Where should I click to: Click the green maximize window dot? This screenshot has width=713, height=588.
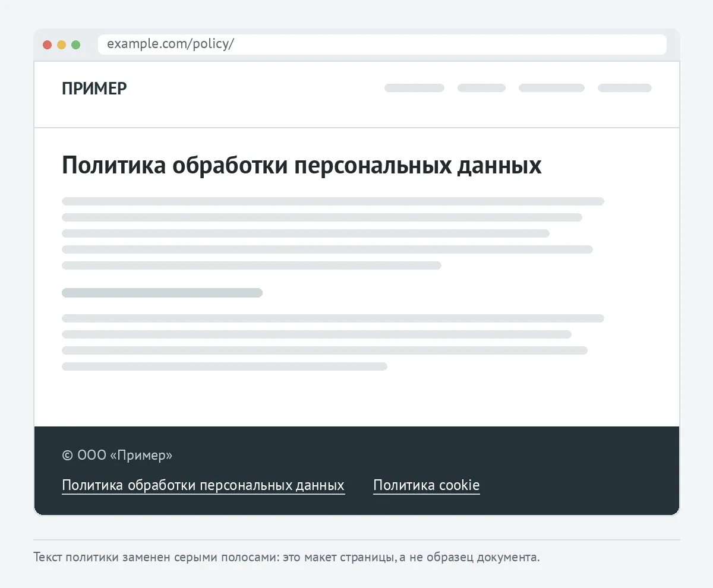click(x=76, y=45)
